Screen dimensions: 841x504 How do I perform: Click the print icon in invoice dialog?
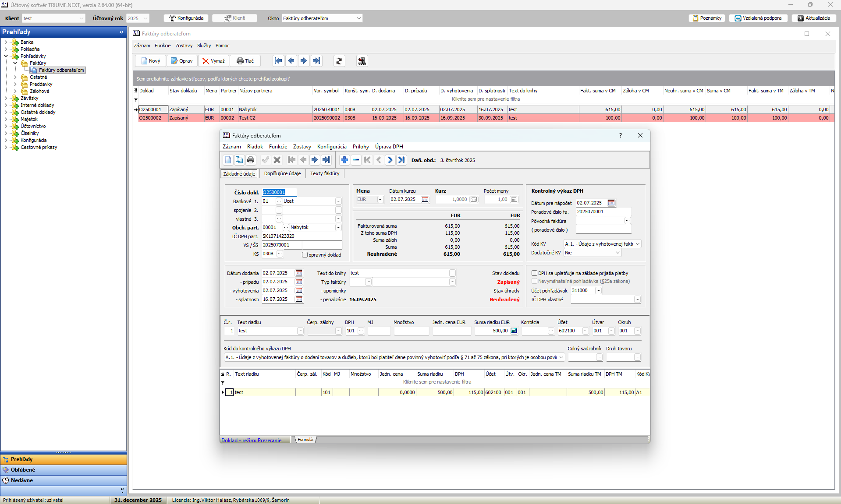click(251, 160)
